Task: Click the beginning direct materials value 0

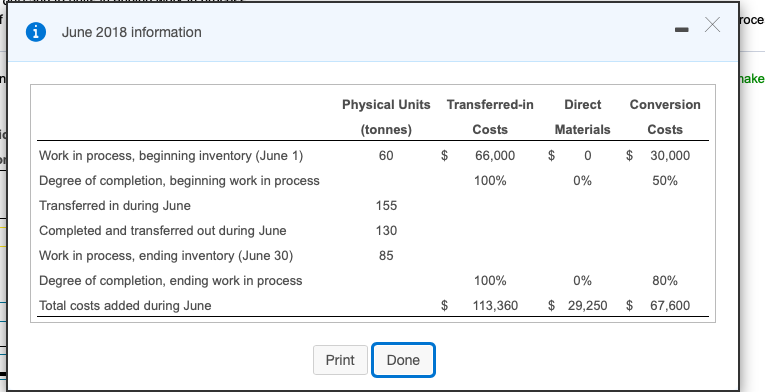Action: click(587, 156)
